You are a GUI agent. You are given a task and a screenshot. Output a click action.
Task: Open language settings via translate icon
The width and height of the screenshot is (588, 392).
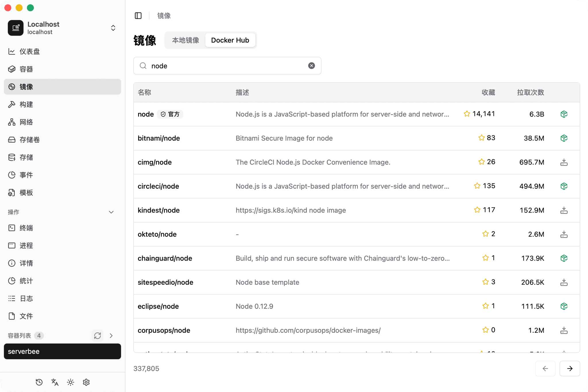[x=55, y=382]
